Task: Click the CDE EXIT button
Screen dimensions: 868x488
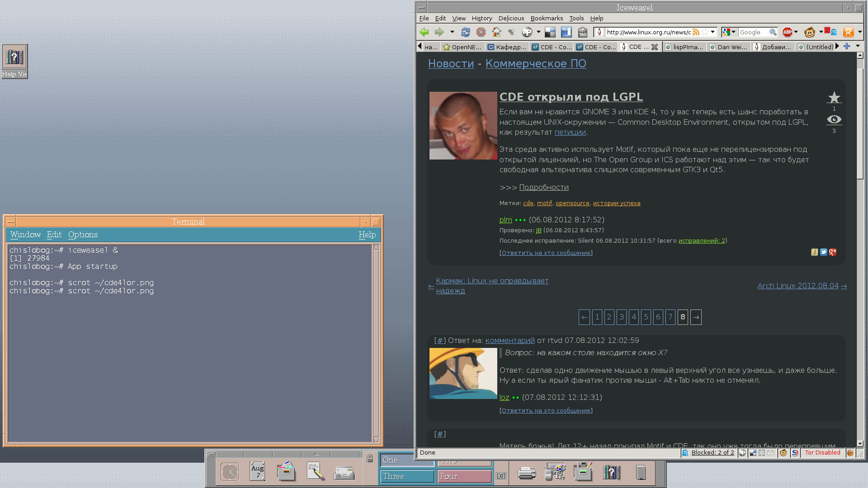Action: point(501,476)
